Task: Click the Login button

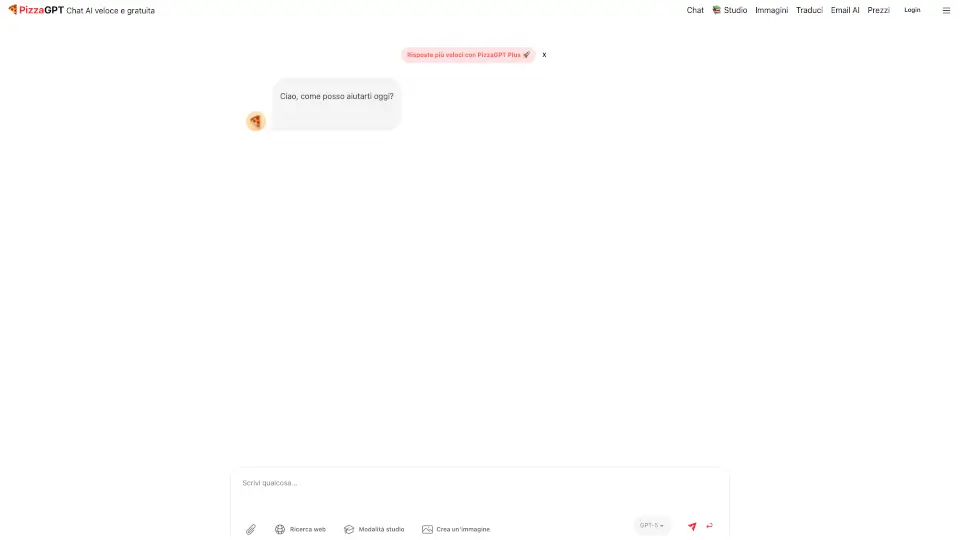Action: click(x=912, y=10)
